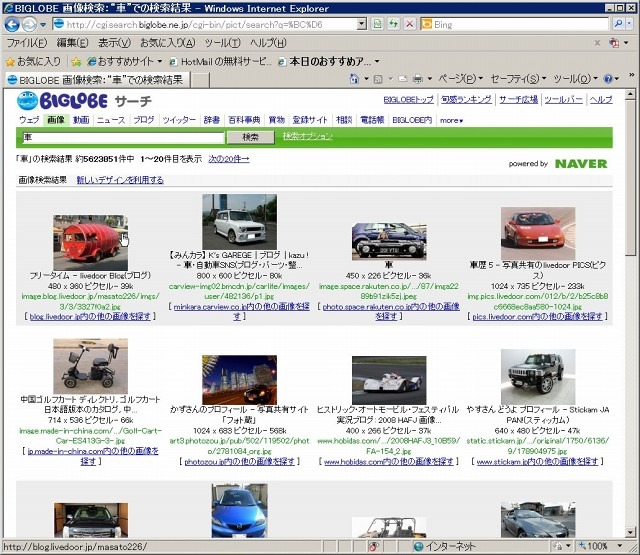
Task: Open the blue Mazda car thumbnail
Action: coord(239,511)
